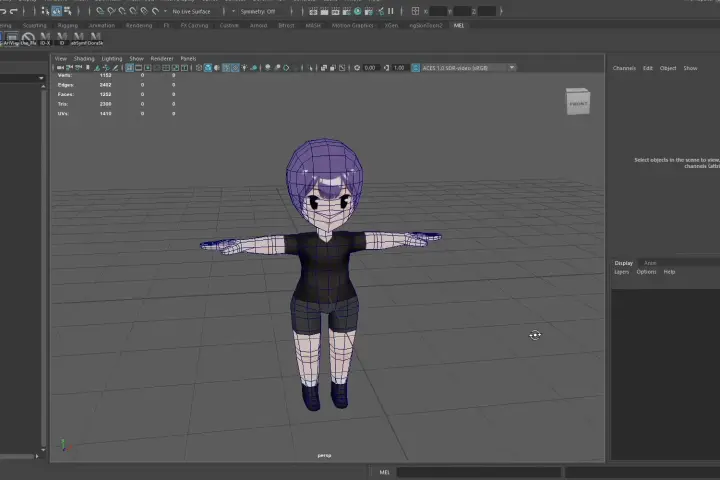Toggle Film Gate in panel toolbar
The width and height of the screenshot is (720, 480).
tap(138, 68)
